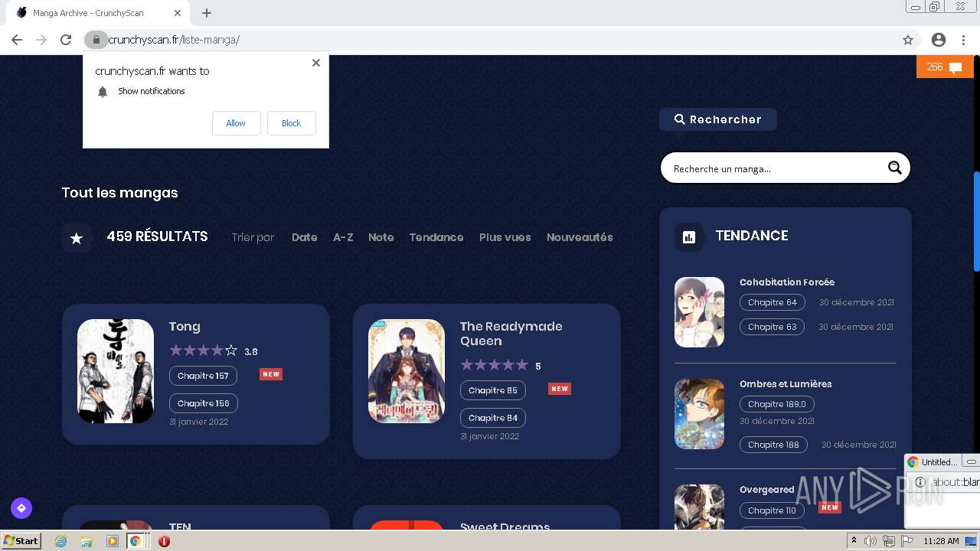Click the address bar URL

point(174,40)
